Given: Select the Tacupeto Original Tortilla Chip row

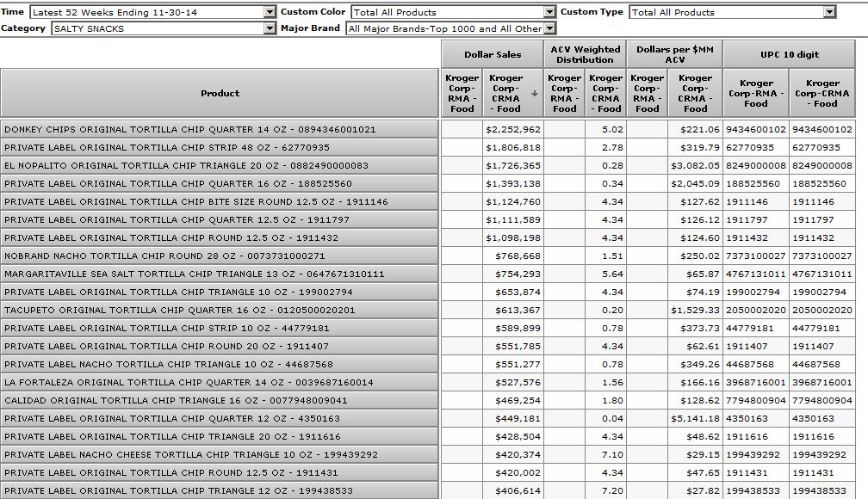Looking at the screenshot, I should coord(220,311).
